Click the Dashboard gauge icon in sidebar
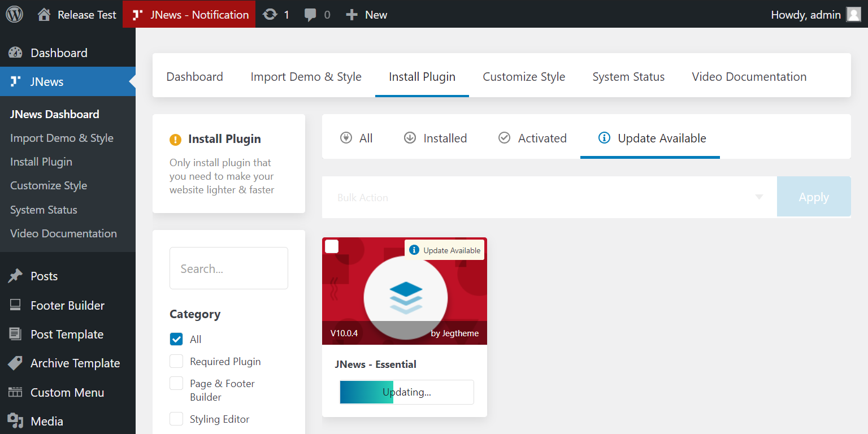The width and height of the screenshot is (868, 434). (15, 53)
